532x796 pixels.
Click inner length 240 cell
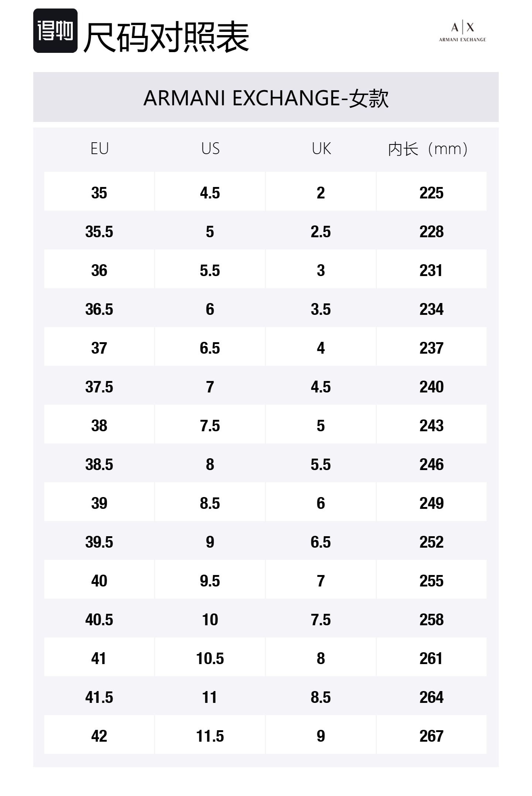431,387
